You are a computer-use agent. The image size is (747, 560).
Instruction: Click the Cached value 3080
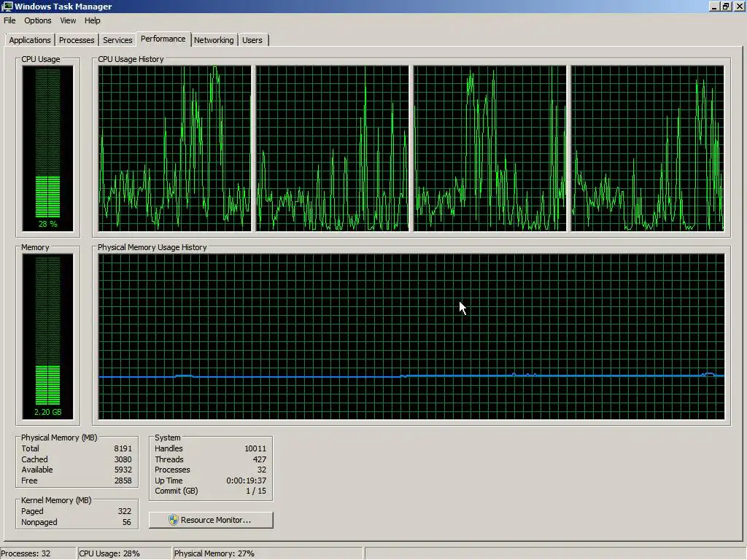(123, 459)
